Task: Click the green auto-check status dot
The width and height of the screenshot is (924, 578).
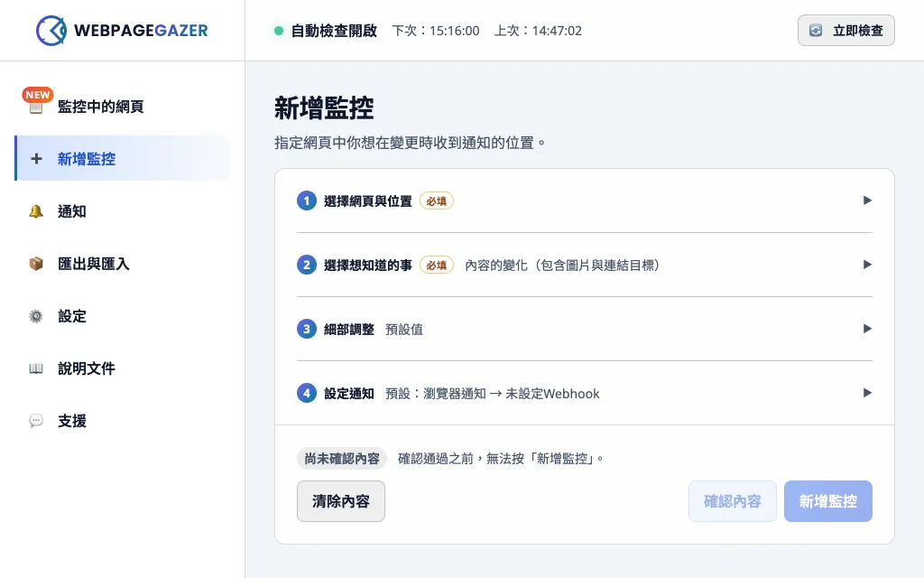Action: pyautogui.click(x=279, y=31)
